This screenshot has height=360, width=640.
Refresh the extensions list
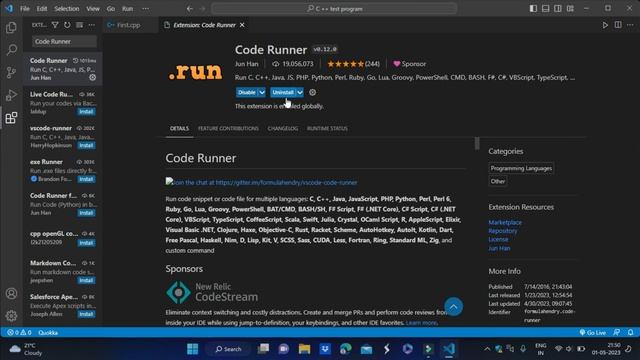67,25
